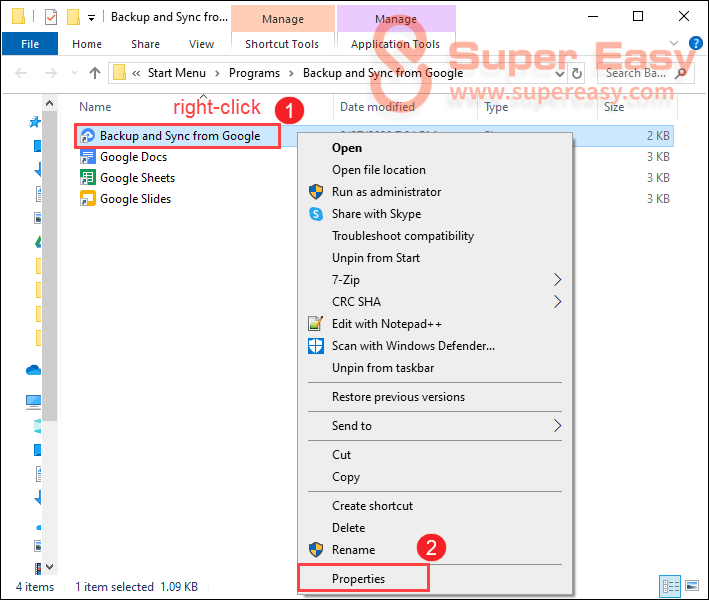Open the View ribbon tab
709x600 pixels.
pos(201,44)
